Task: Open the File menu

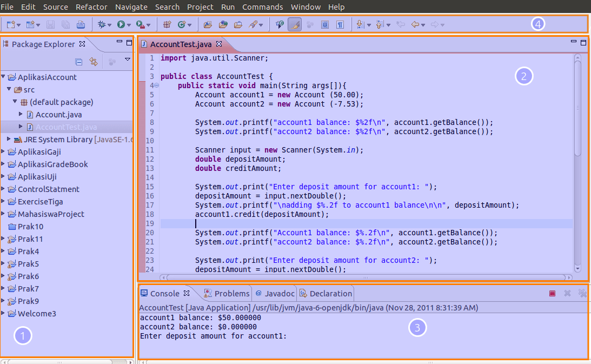Action: coord(7,7)
